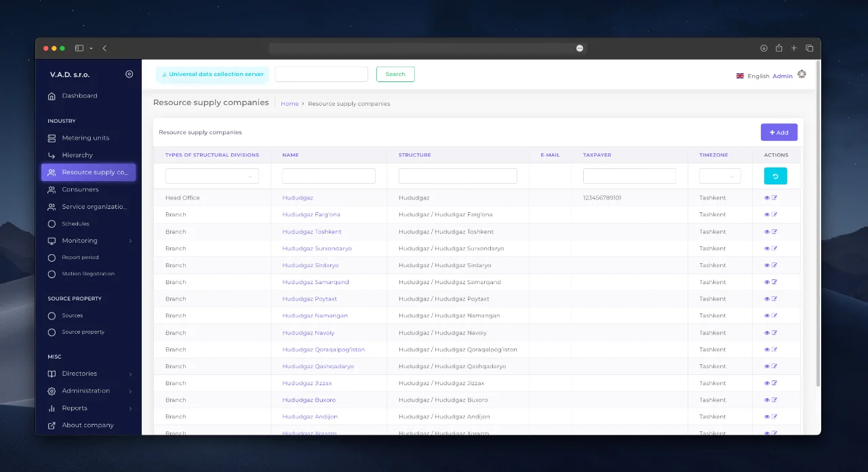
Task: View Hududgaz Buxoro via eye icon
Action: tap(767, 400)
